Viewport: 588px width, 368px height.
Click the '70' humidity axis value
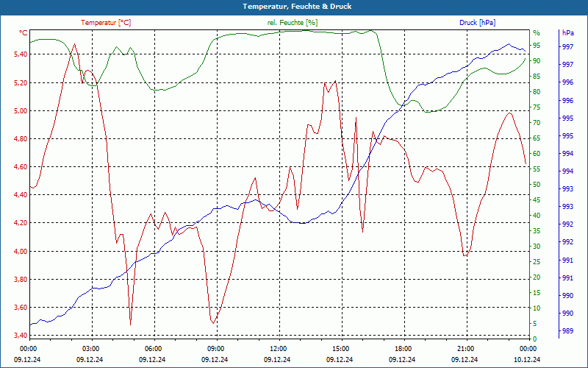click(x=537, y=123)
